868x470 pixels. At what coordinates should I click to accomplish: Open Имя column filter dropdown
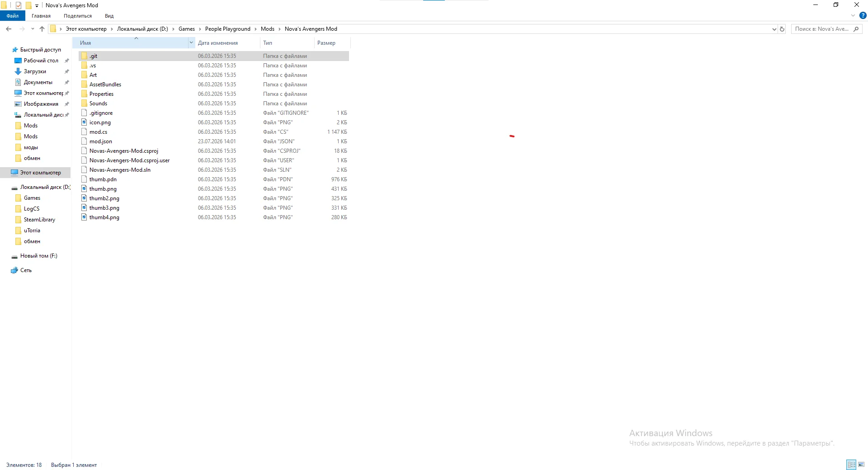(x=191, y=42)
